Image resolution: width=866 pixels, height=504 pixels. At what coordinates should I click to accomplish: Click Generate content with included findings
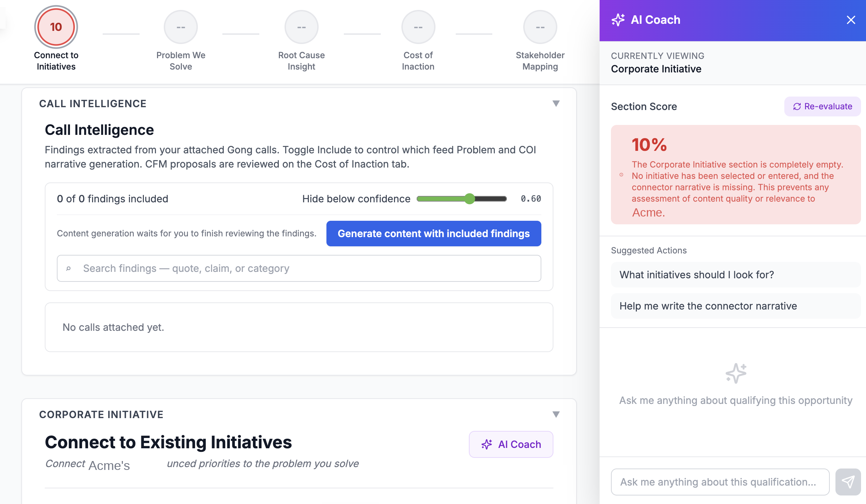(x=434, y=234)
